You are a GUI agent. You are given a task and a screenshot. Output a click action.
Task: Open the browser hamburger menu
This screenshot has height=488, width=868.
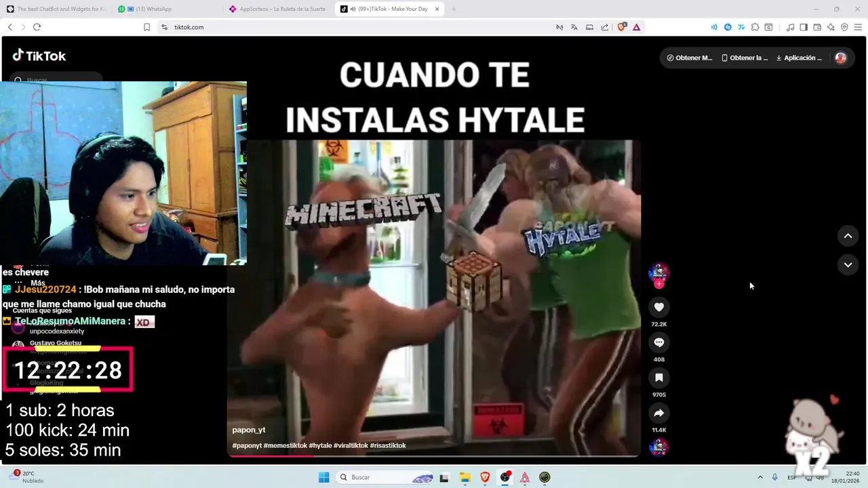tap(858, 27)
